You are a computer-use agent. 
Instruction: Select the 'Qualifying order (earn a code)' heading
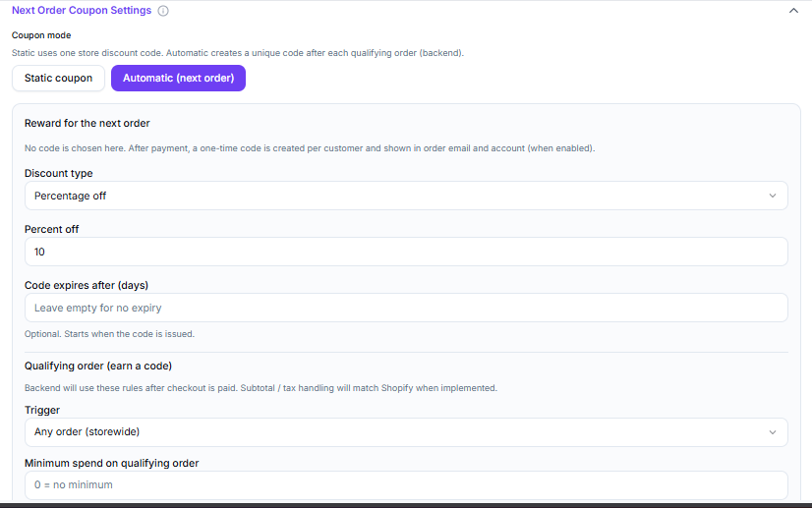click(98, 366)
